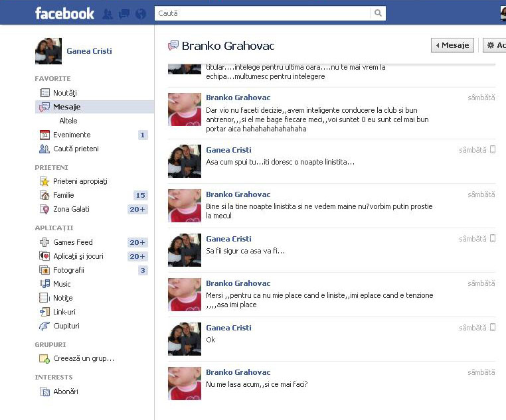The height and width of the screenshot is (420, 506).
Task: Open the gear actions dropdown button
Action: pos(495,45)
